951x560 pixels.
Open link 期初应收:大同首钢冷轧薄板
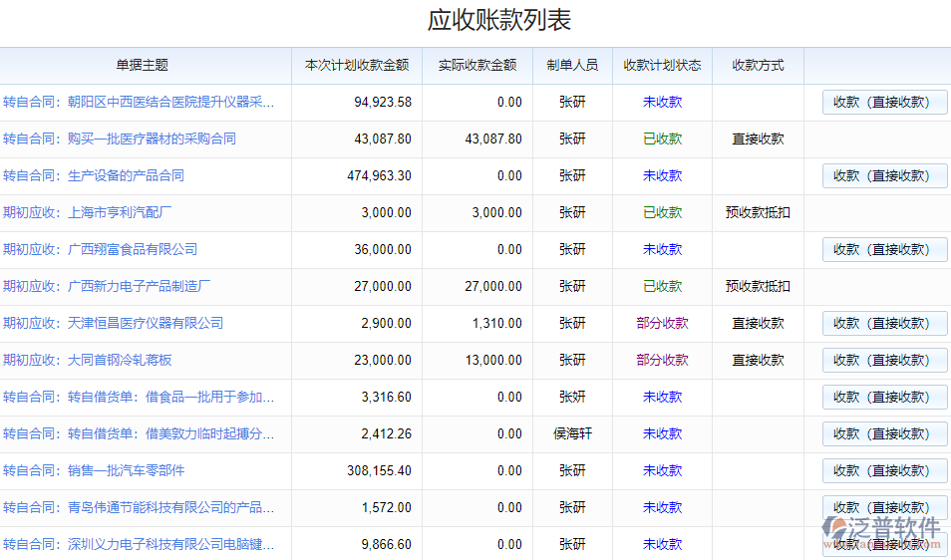tap(88, 360)
